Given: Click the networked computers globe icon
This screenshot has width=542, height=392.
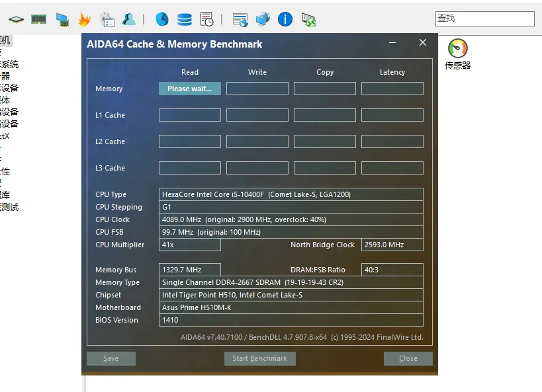Looking at the screenshot, I should [x=263, y=19].
